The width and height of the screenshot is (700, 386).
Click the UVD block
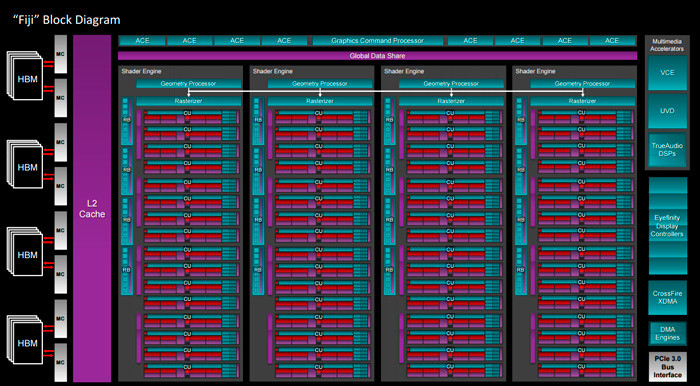pyautogui.click(x=667, y=111)
